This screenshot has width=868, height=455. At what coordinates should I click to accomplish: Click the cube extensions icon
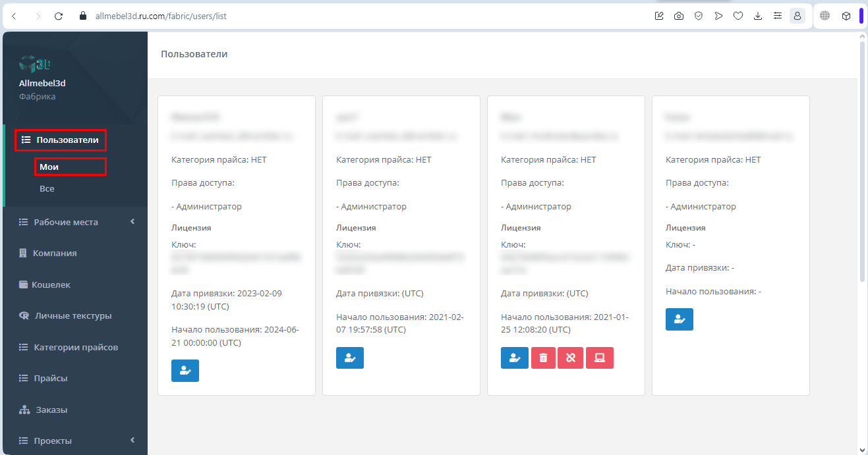(x=846, y=16)
